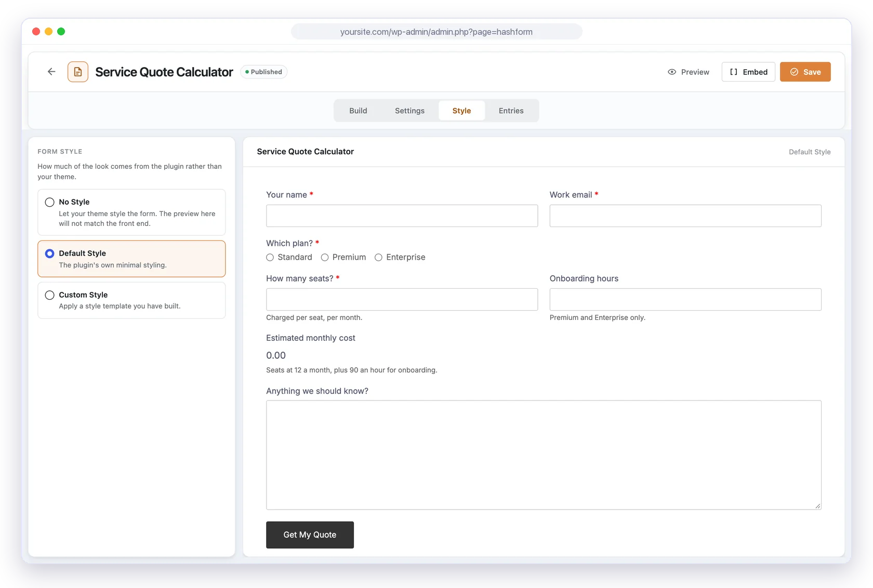Click the Anything we should know textarea

(544, 455)
